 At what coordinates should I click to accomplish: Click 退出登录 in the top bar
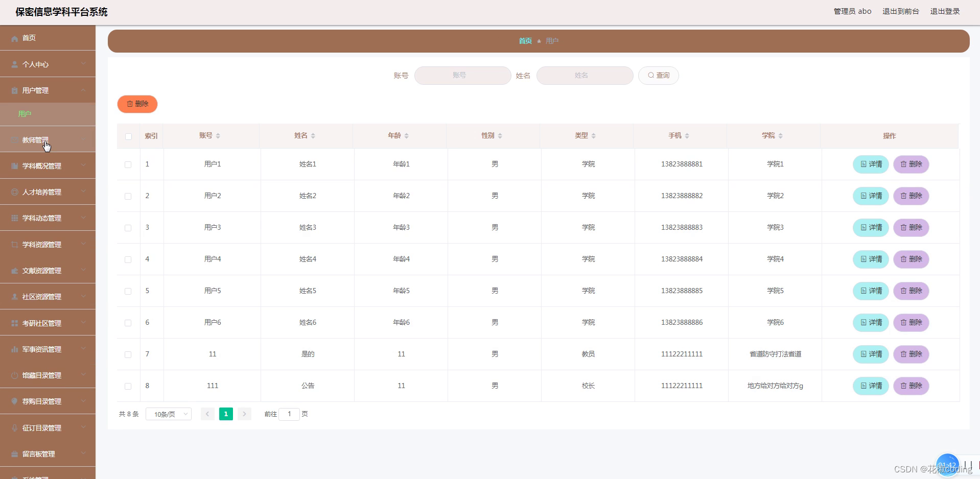[945, 11]
